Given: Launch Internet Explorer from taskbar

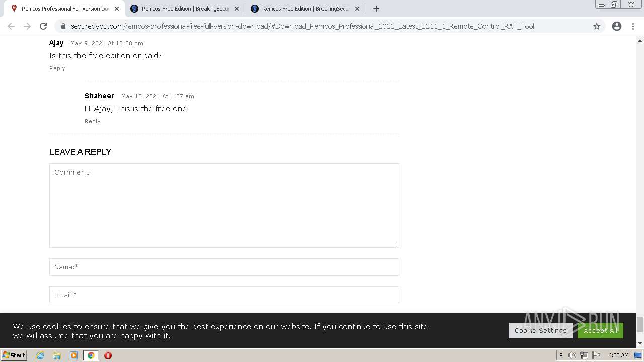Looking at the screenshot, I should click(x=40, y=355).
